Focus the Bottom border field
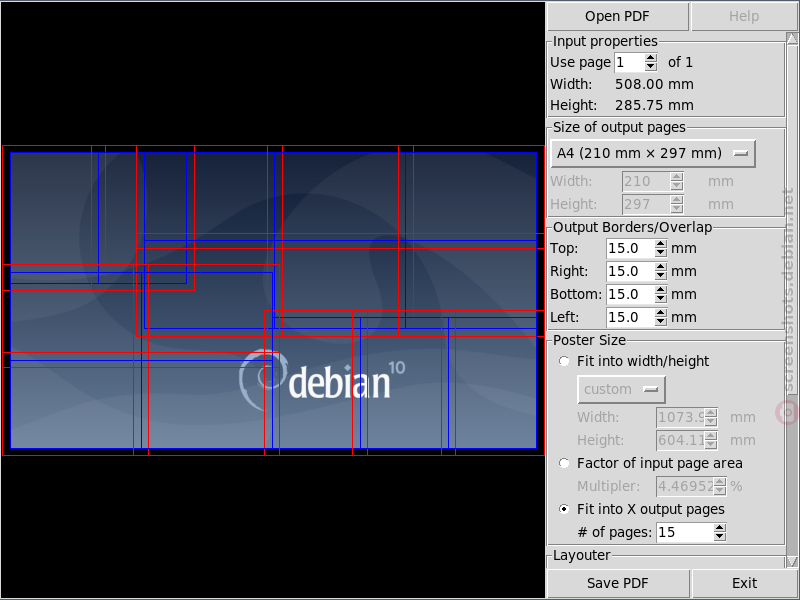Screen dimensions: 800x600 pyautogui.click(x=631, y=294)
